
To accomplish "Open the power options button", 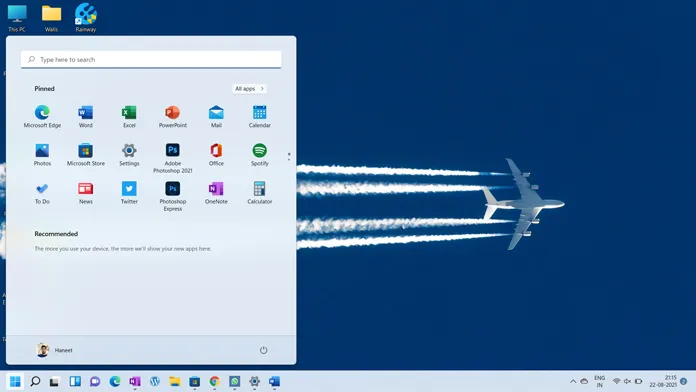I will coord(264,350).
